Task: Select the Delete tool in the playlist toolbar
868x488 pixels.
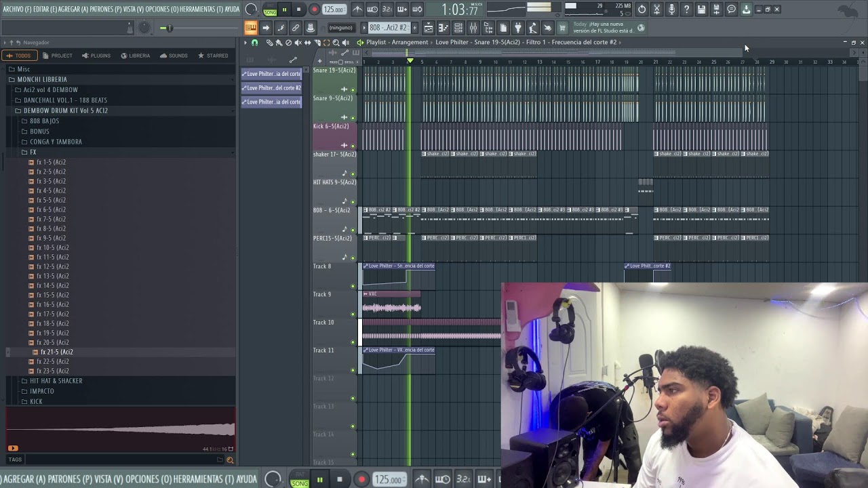Action: click(x=288, y=43)
